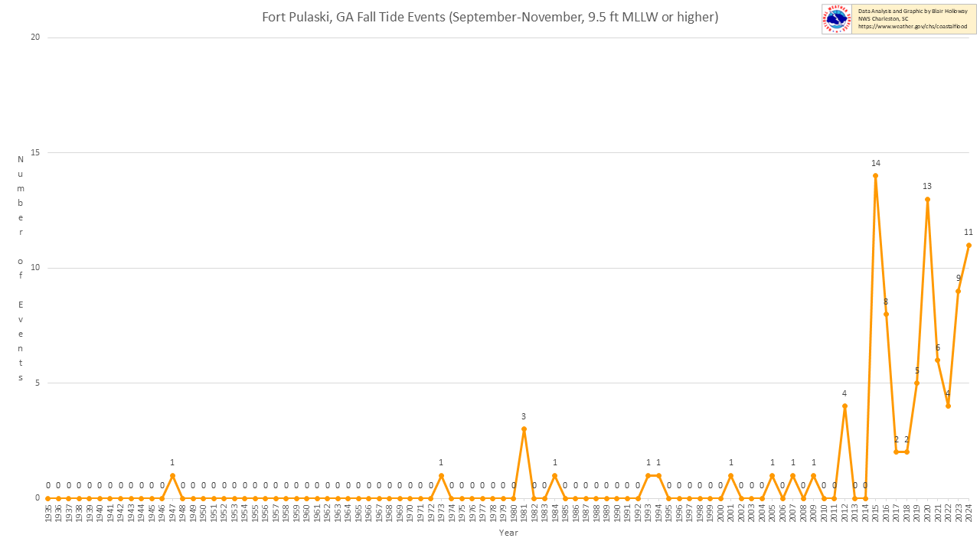Select the Number of Events axis title
The height and width of the screenshot is (551, 980).
(21, 269)
